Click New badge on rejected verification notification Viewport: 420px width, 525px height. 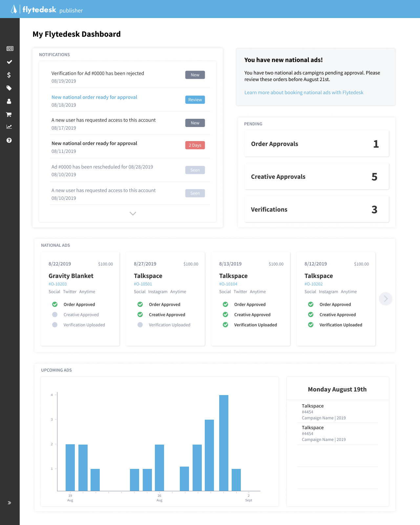pyautogui.click(x=195, y=75)
